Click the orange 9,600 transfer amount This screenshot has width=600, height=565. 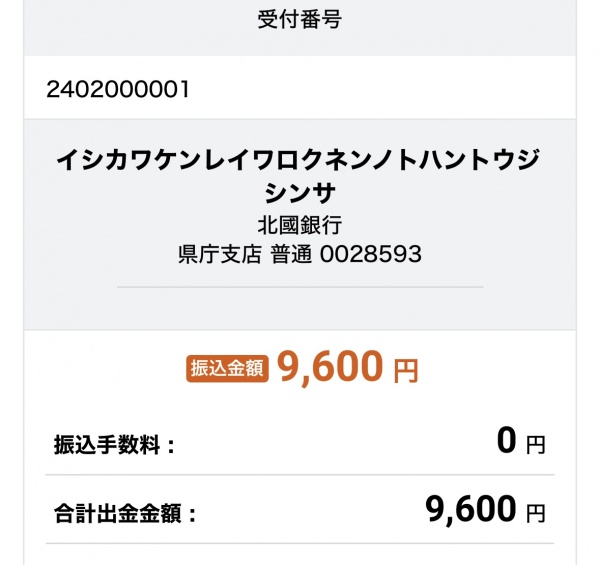point(330,366)
